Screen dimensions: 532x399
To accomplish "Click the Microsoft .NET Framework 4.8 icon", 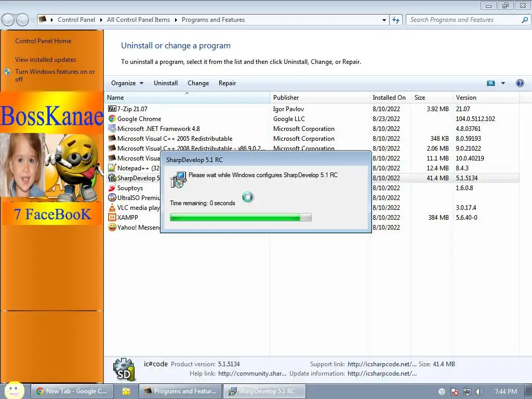I will [112, 129].
